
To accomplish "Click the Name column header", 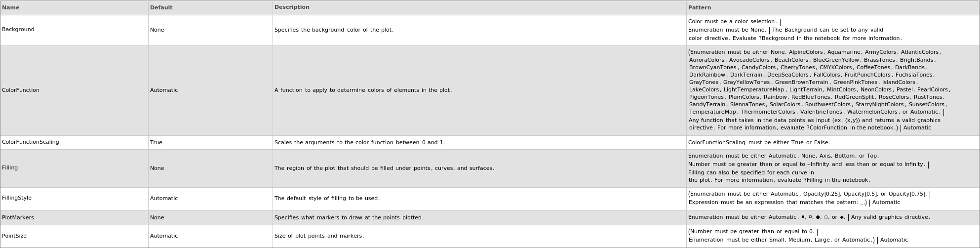I will 11,7.
